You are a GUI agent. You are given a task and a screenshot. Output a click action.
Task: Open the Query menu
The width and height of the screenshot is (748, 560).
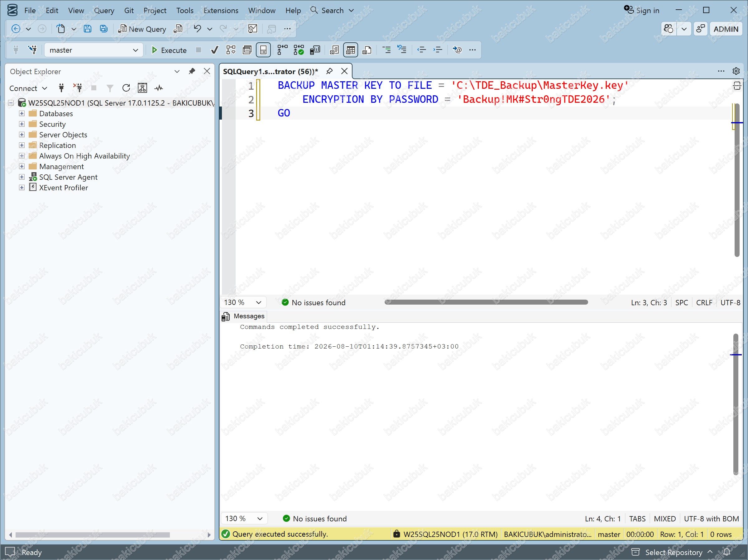point(104,11)
